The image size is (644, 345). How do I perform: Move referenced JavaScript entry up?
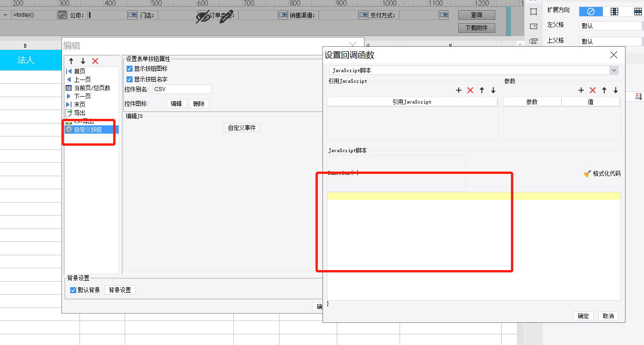click(482, 90)
